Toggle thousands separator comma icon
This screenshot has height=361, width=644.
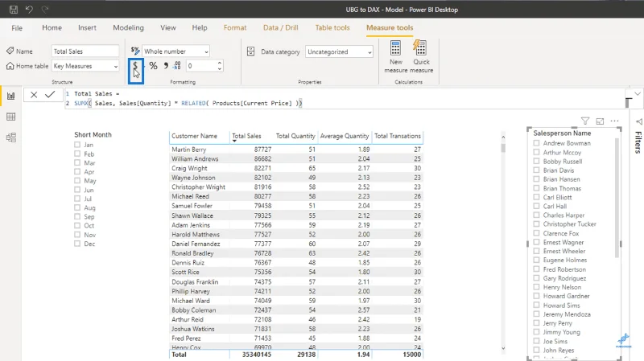coord(166,66)
